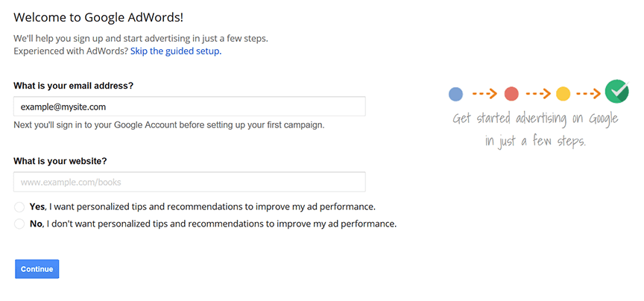The image size is (644, 301).
Task: Click the orange arrow after the blue circle
Action: click(x=484, y=94)
